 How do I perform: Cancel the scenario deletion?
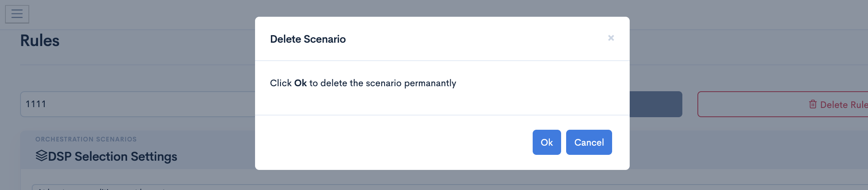(589, 142)
